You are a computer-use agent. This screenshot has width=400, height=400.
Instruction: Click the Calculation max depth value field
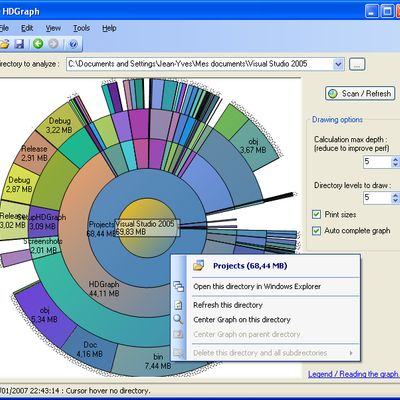(x=377, y=162)
